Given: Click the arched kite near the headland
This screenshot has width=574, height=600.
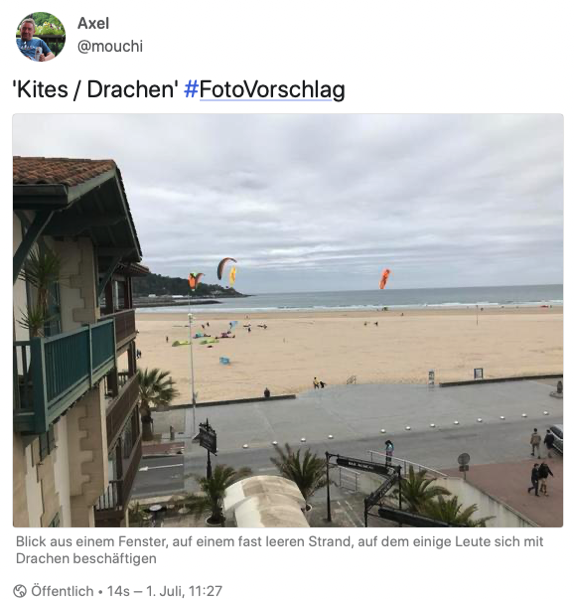Looking at the screenshot, I should (226, 267).
